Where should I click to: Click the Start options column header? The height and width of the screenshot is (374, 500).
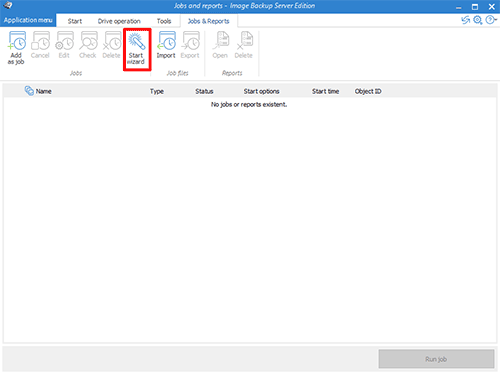click(x=261, y=91)
